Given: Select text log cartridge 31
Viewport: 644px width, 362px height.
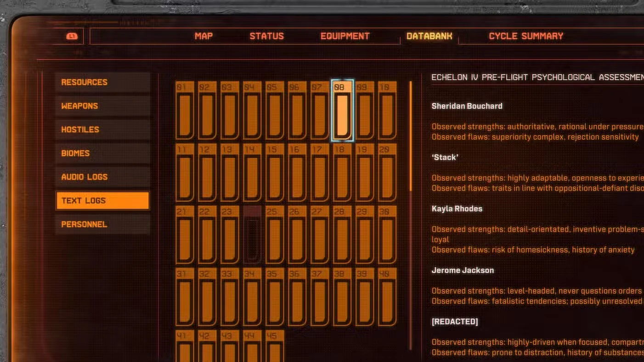Looking at the screenshot, I should [x=185, y=297].
